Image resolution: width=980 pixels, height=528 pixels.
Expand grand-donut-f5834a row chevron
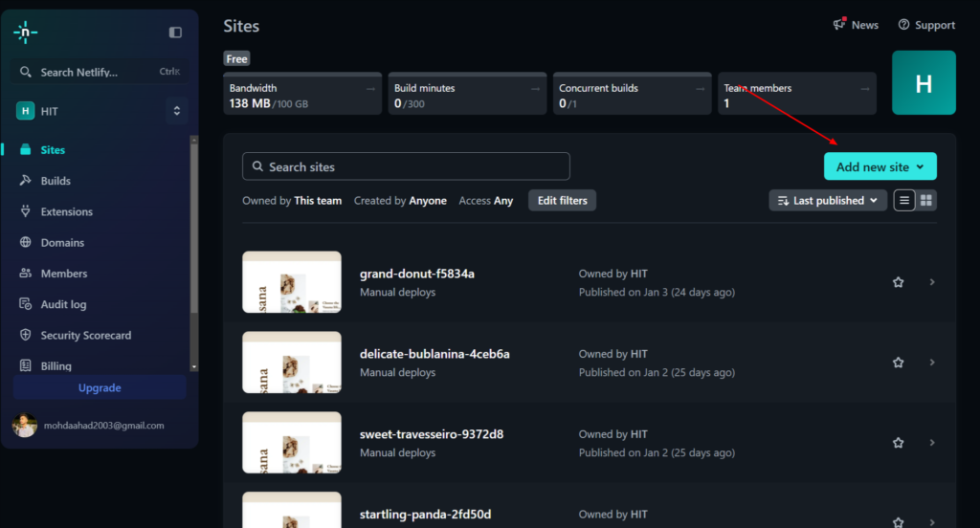[932, 282]
